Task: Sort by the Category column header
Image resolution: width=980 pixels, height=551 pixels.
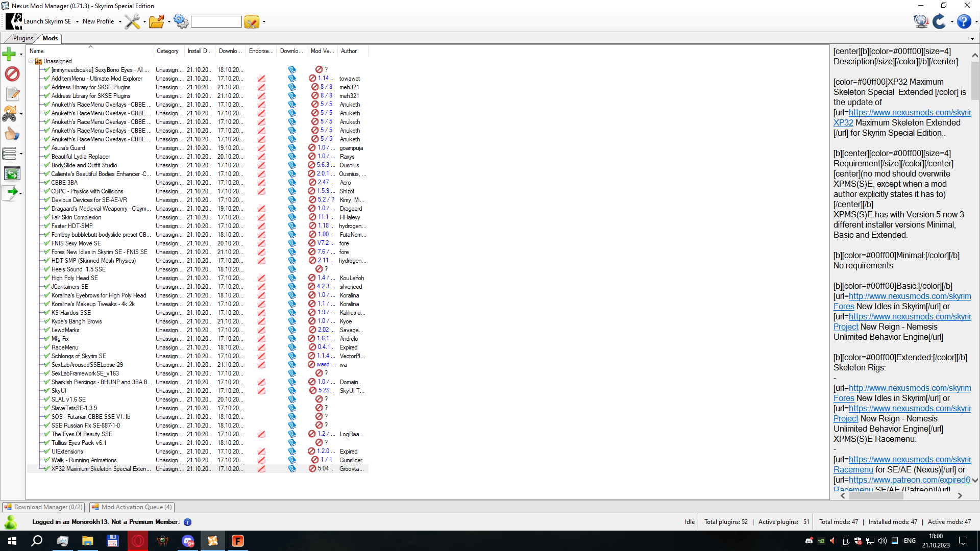Action: 168,51
